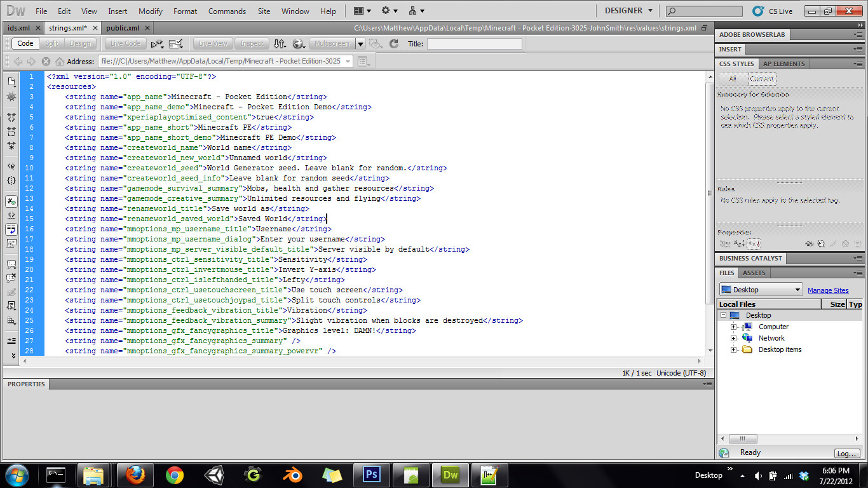Click the Preview in Browser globe icon
The height and width of the screenshot is (488, 868).
tap(298, 44)
